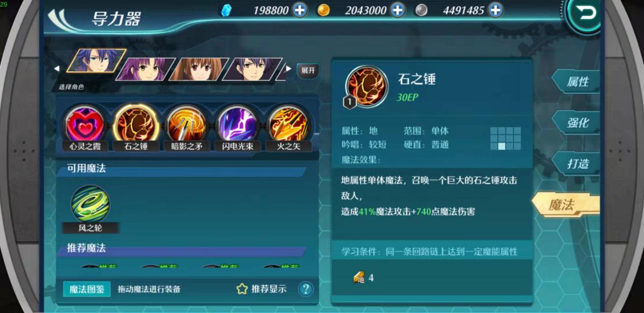
Task: Expand character list with 展开 button
Action: pyautogui.click(x=308, y=71)
